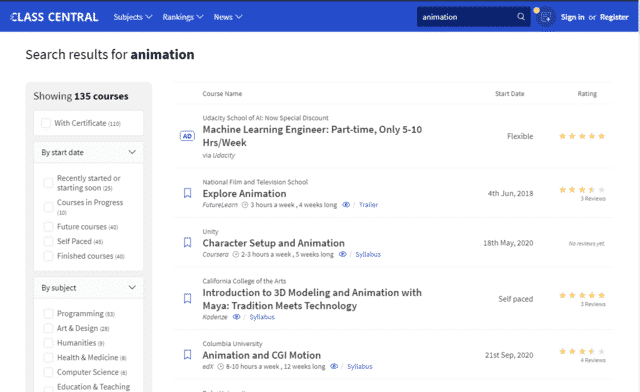Viewport: 640px width, 392px height.
Task: Check Recently started or starting soon
Action: (x=49, y=183)
